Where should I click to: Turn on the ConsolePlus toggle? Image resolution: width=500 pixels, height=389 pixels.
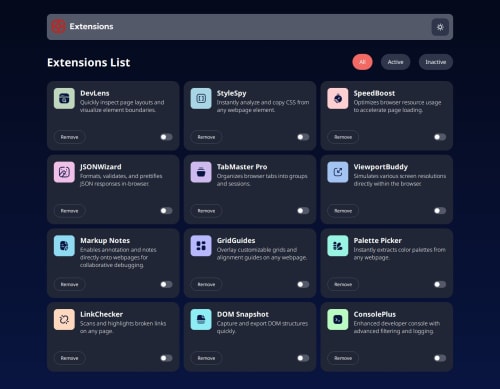pos(440,358)
